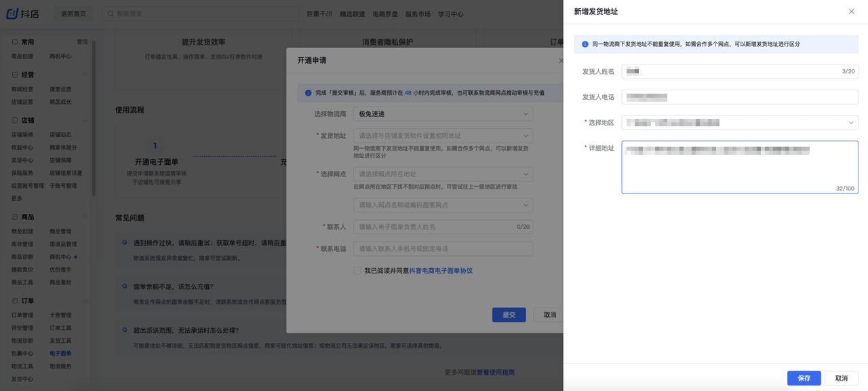Image resolution: width=868 pixels, height=391 pixels.
Task: Expand the 选择物流商 dropdown showing 极兔速递
Action: (442, 114)
